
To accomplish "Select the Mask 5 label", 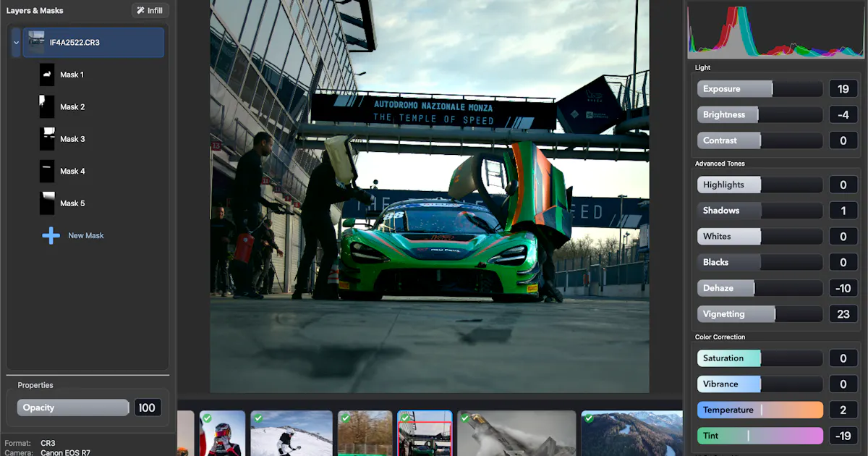I will 72,203.
